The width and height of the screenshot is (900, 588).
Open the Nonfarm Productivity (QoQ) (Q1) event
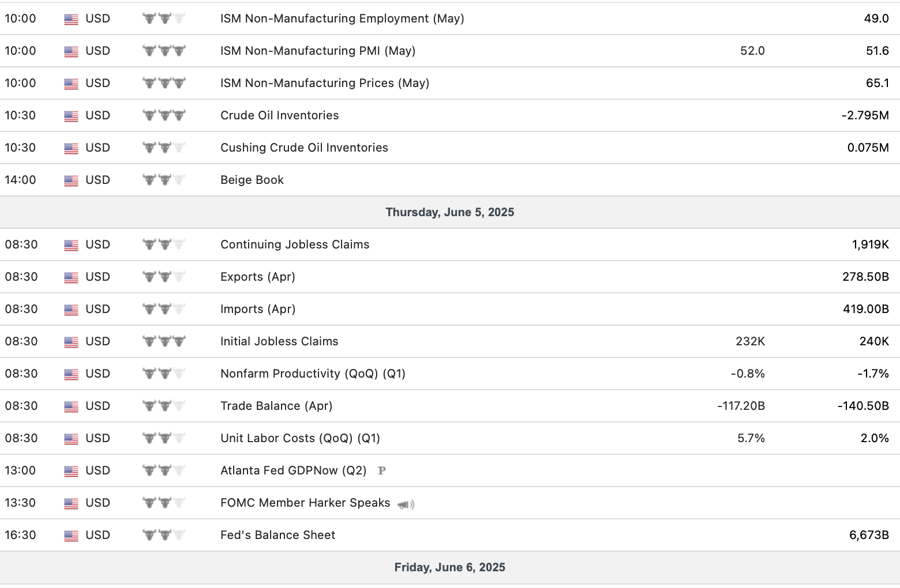click(313, 374)
